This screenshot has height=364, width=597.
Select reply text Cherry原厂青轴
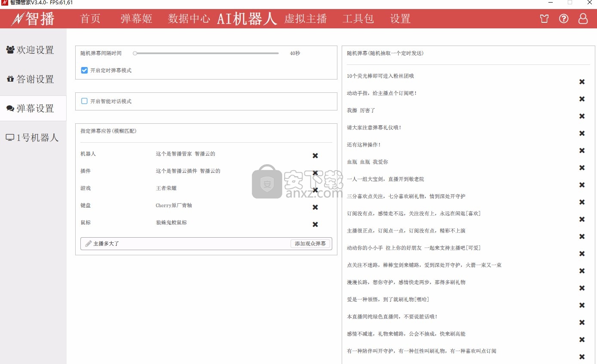[174, 205]
